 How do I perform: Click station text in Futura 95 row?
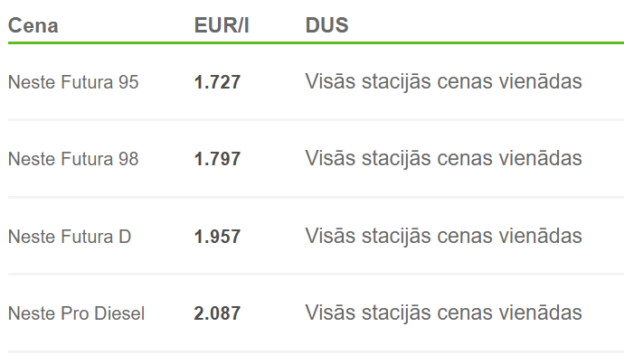444,82
